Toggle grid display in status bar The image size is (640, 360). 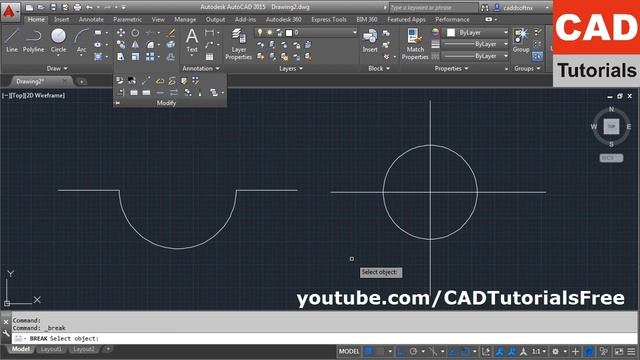pos(369,351)
